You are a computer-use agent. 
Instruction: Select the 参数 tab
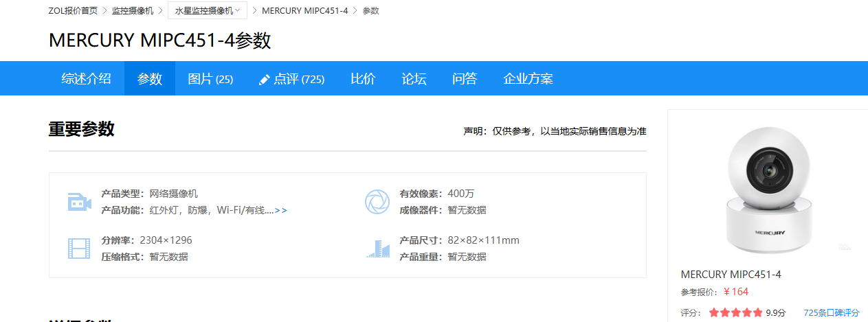point(150,78)
